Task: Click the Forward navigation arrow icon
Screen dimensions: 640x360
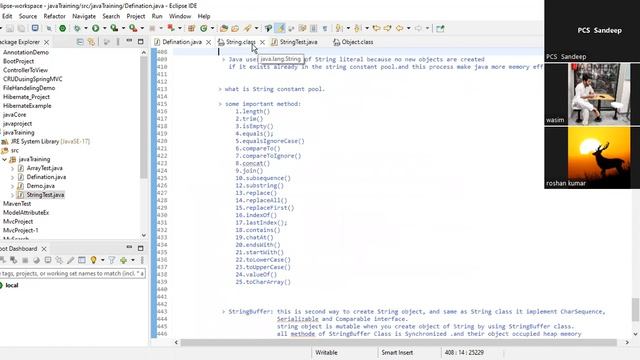Action: coord(418,28)
